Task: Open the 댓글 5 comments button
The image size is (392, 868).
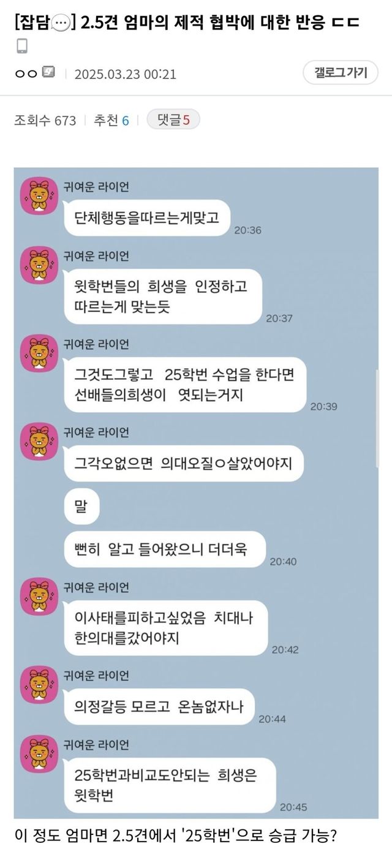Action: pos(173,120)
